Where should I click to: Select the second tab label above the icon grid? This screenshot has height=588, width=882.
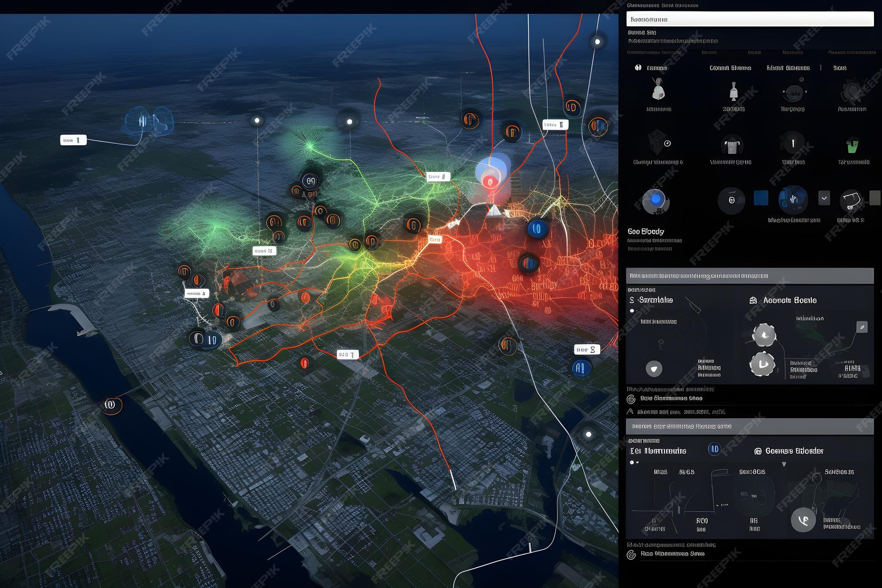point(730,67)
